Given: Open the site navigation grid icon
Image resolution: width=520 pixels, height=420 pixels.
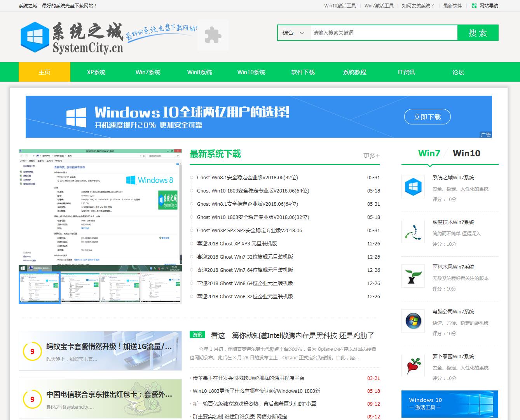Looking at the screenshot, I should tap(474, 5).
